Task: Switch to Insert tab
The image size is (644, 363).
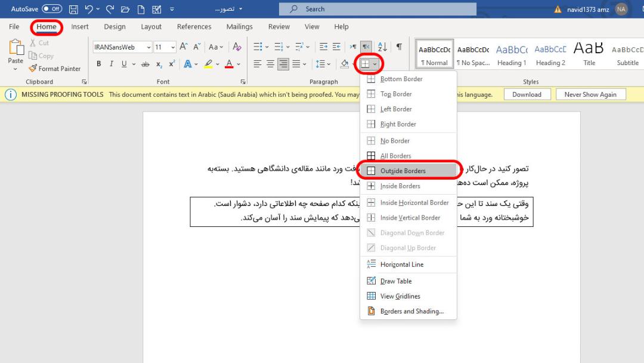Action: (80, 27)
